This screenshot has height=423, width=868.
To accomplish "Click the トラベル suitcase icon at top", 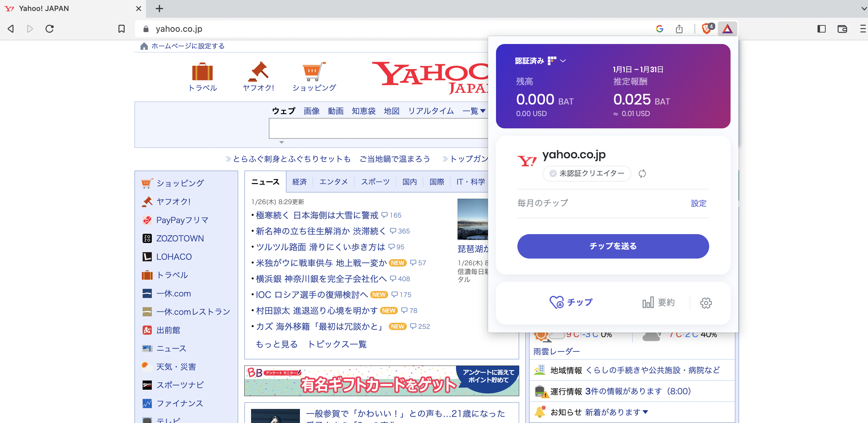I will click(x=202, y=72).
